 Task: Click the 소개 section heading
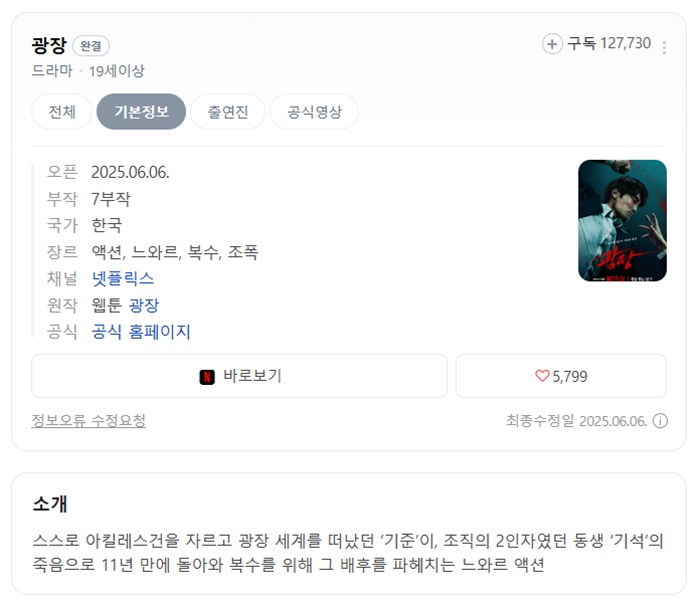click(x=50, y=503)
